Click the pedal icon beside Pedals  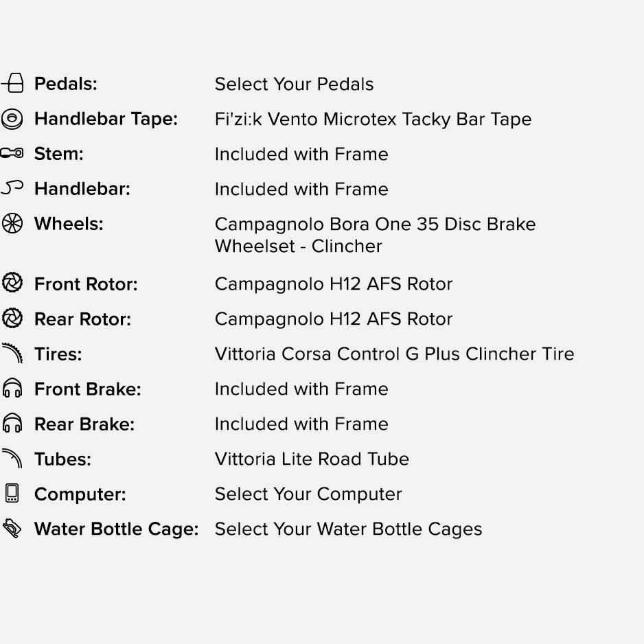point(12,83)
